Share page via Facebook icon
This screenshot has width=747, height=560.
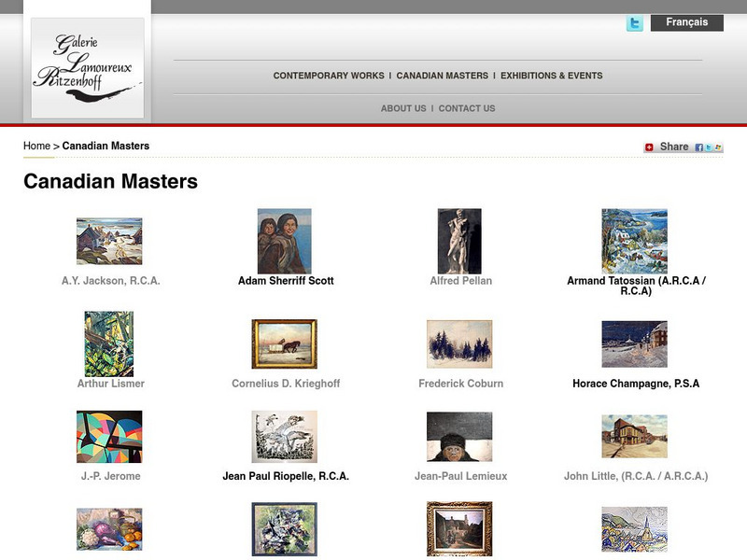click(698, 147)
